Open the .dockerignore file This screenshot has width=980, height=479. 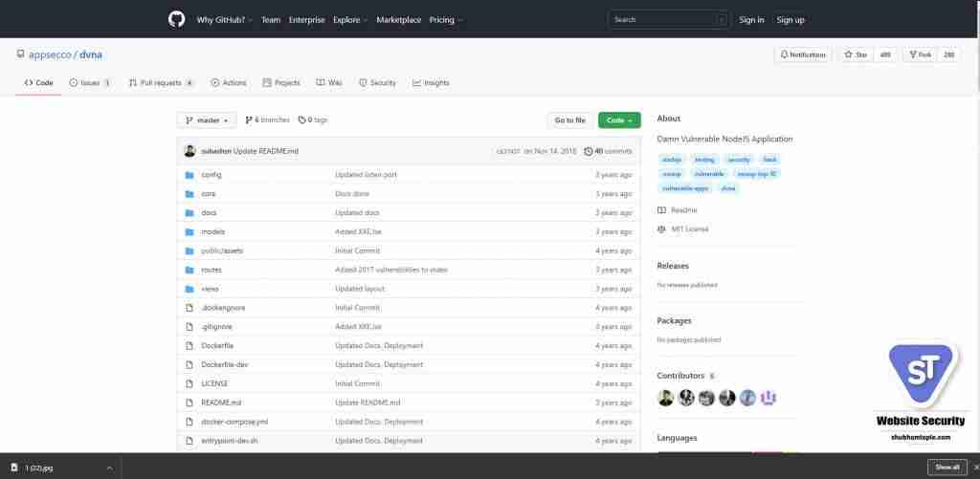click(223, 308)
